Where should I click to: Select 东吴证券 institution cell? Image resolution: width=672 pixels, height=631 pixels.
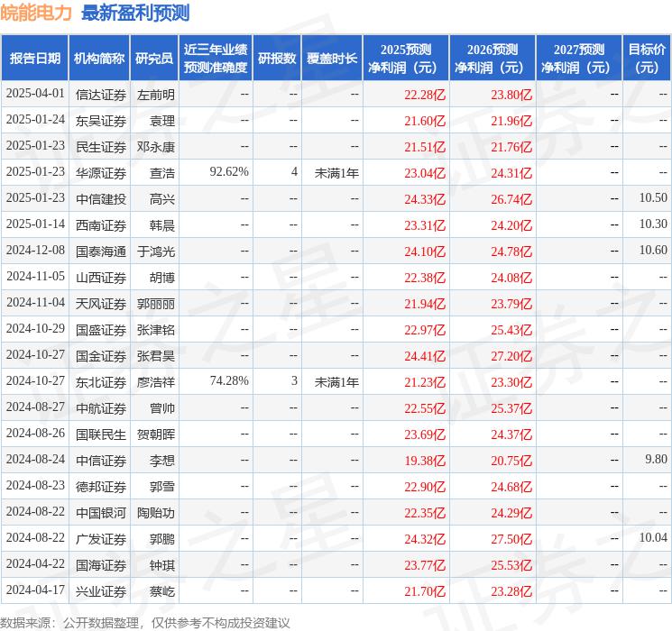click(x=101, y=121)
